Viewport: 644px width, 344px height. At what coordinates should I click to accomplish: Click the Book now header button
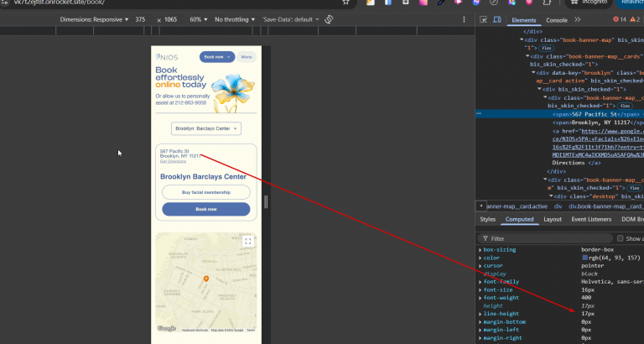[x=217, y=57]
